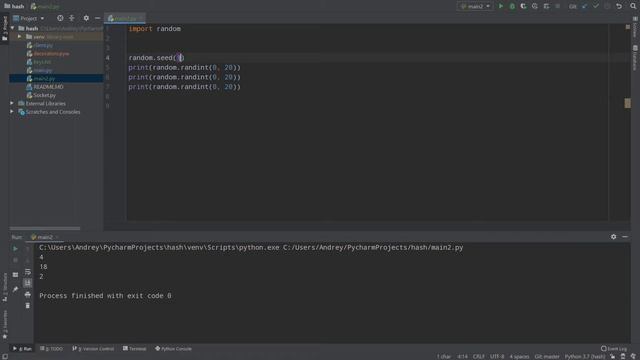Open the Version Control tool window tab
This screenshot has height=360, width=640.
pyautogui.click(x=93, y=349)
